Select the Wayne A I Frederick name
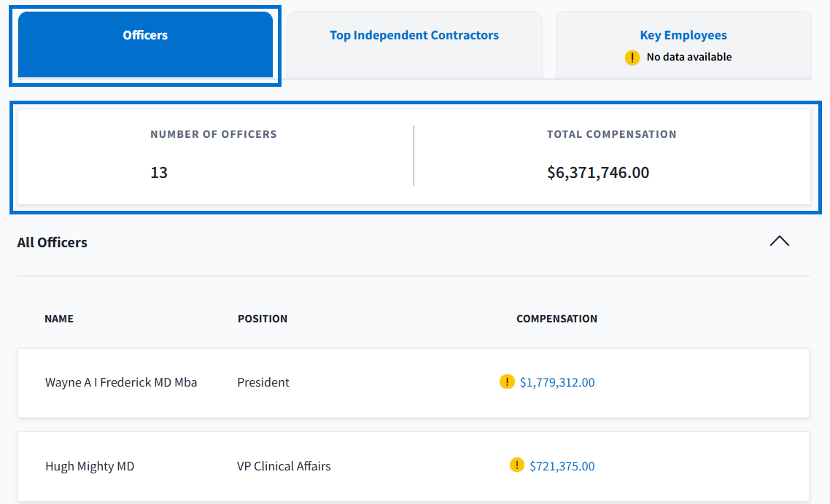 point(121,383)
